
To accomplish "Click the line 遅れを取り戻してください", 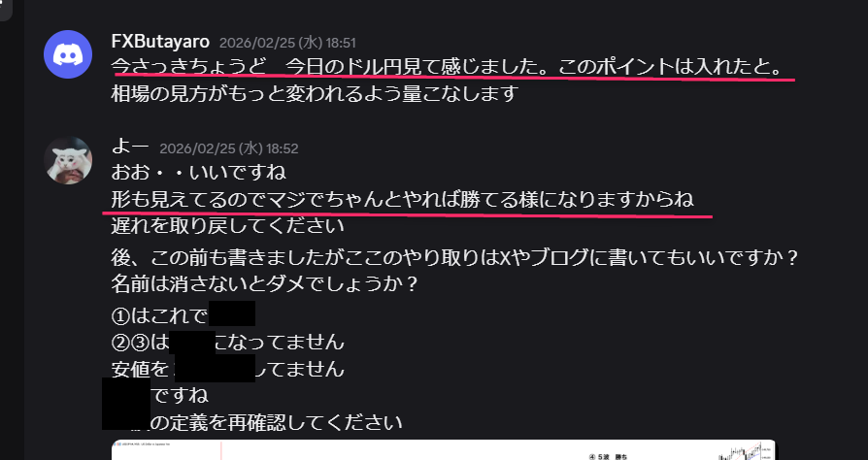I will [x=227, y=225].
